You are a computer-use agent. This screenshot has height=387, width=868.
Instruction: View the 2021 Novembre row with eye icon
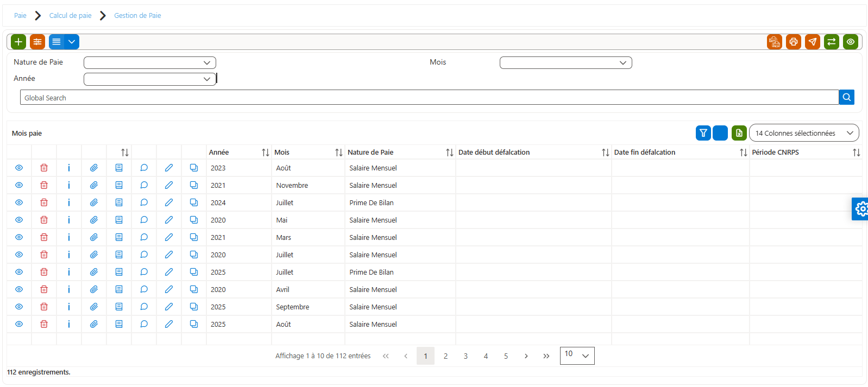pyautogui.click(x=19, y=185)
